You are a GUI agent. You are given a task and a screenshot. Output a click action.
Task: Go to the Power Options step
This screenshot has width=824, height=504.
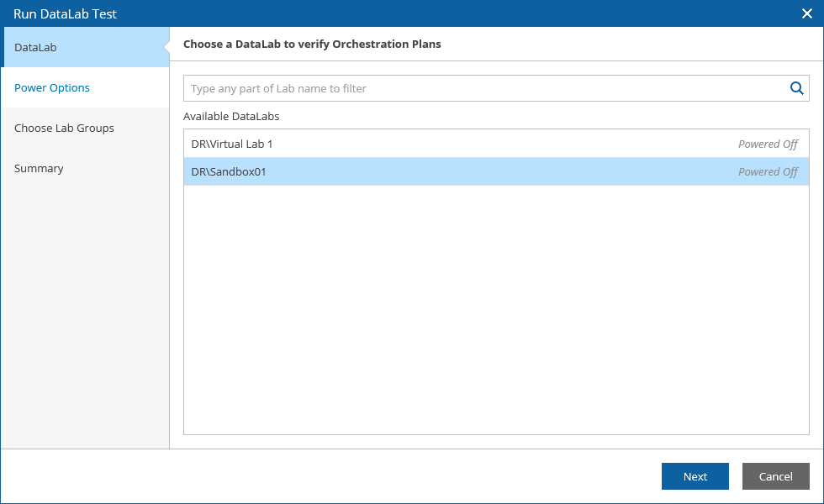pos(52,87)
